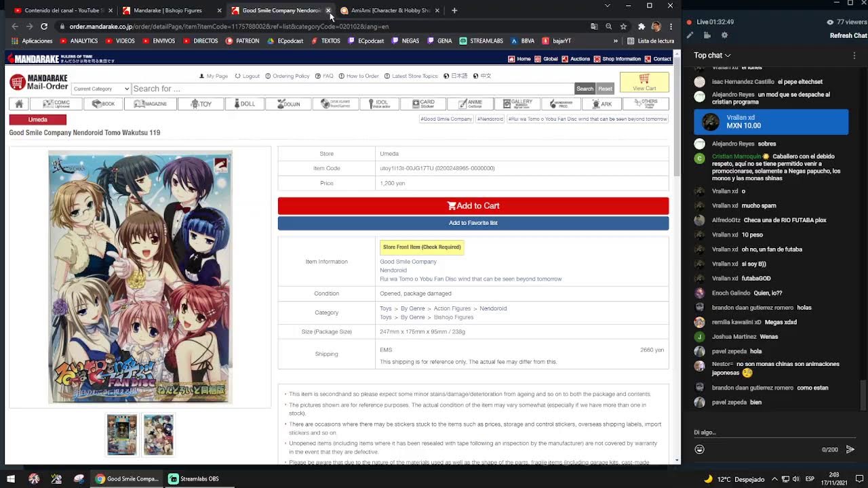Screen dimensions: 868x488
Task: Open the DISK/GAME category
Action: tap(335, 104)
